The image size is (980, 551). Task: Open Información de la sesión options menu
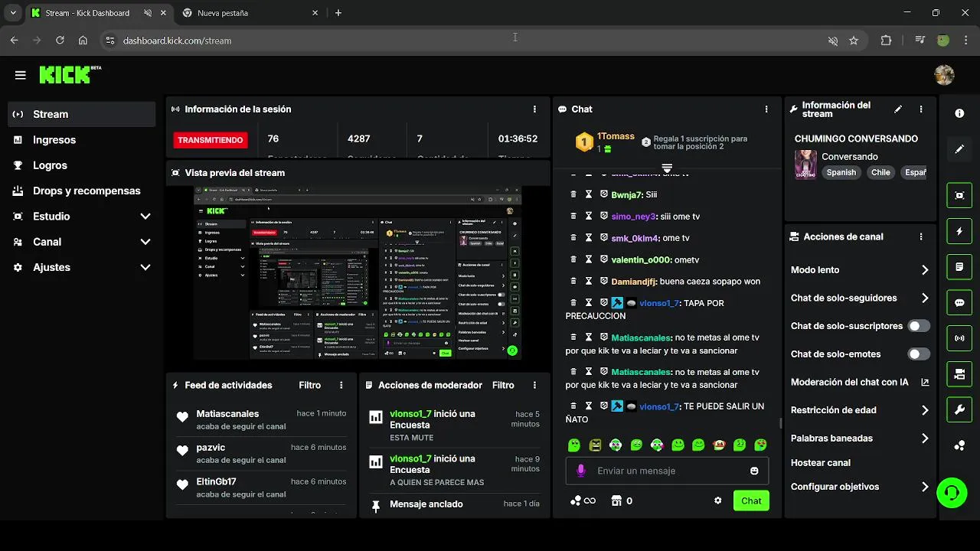[534, 109]
